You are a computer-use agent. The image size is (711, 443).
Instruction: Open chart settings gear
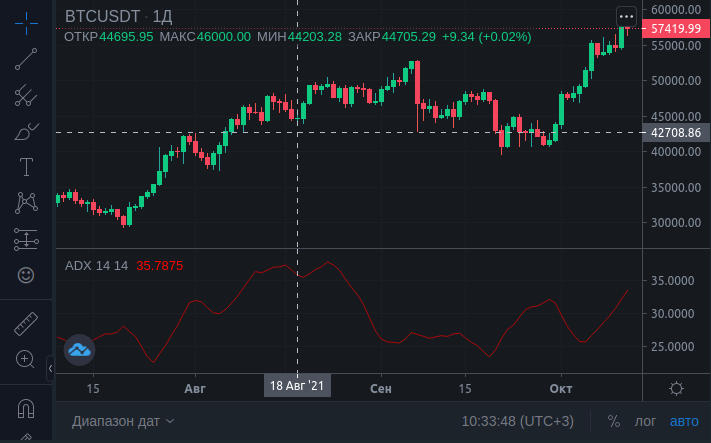coord(676,388)
